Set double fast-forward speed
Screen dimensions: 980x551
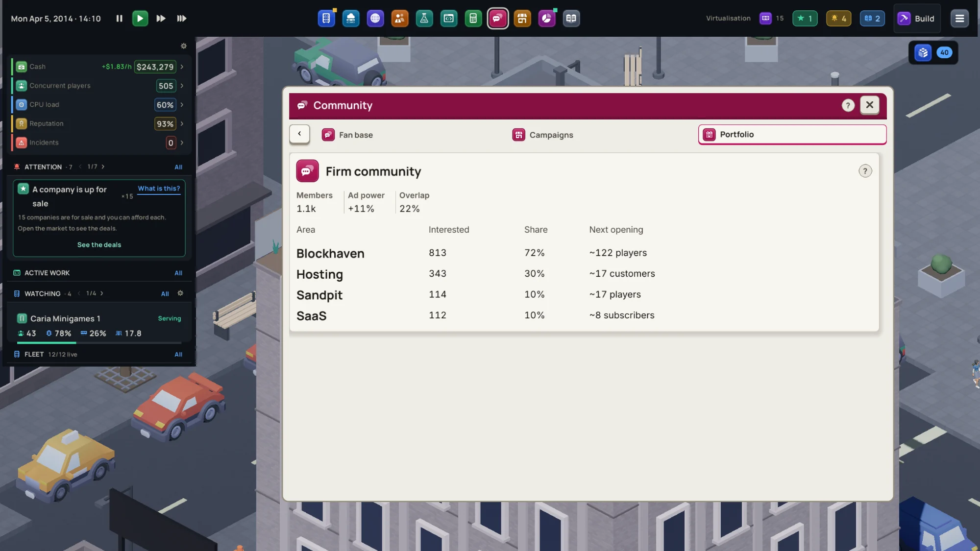161,19
